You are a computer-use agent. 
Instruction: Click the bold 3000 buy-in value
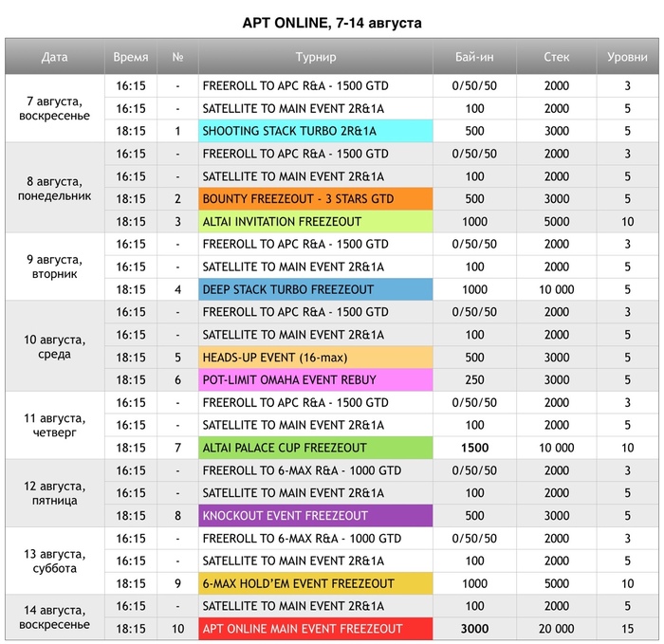coord(474,629)
